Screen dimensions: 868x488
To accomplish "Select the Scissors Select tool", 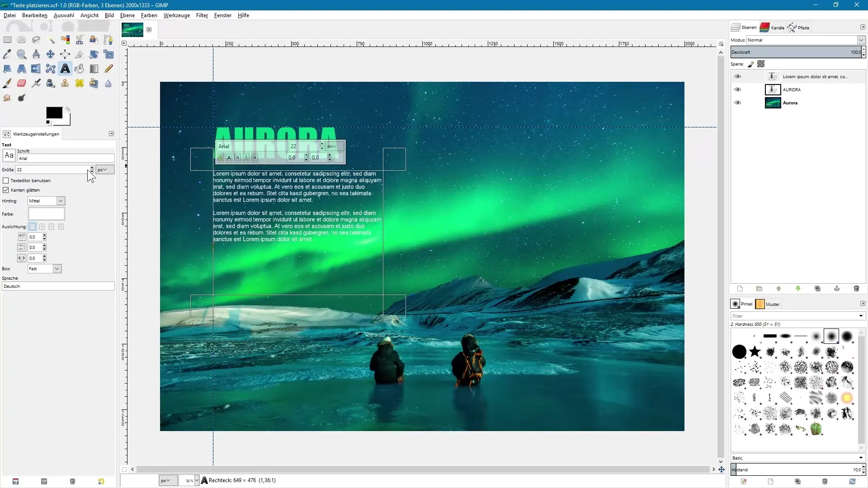I will 80,40.
